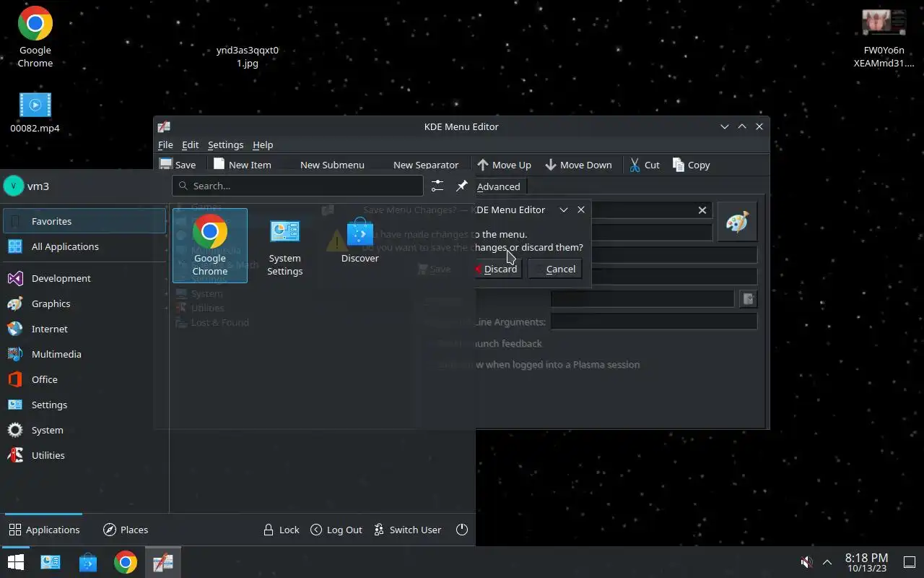Open the Development category
The height and width of the screenshot is (578, 924).
click(84, 278)
